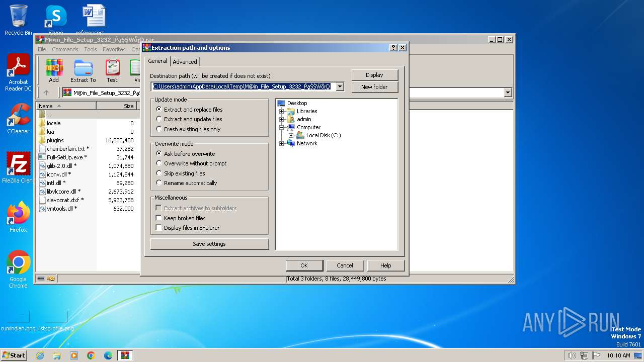Click the OK button
Screen dimensions: 644x362
tap(304, 265)
